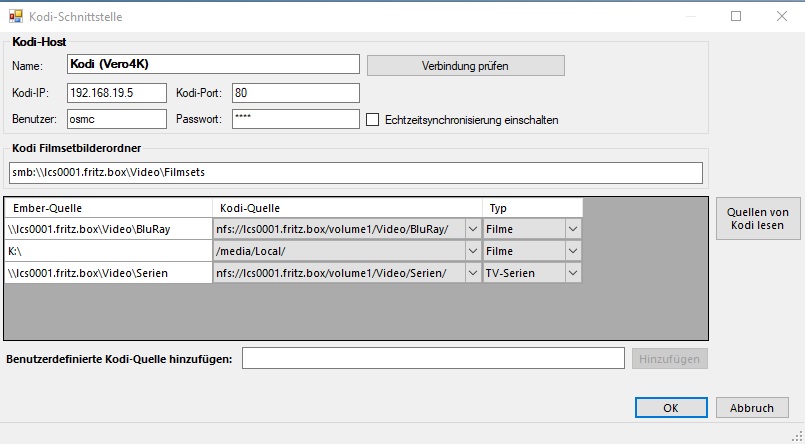The width and height of the screenshot is (805, 444).
Task: Click the Kodi-Schnittstelle window title icon
Action: coord(16,16)
